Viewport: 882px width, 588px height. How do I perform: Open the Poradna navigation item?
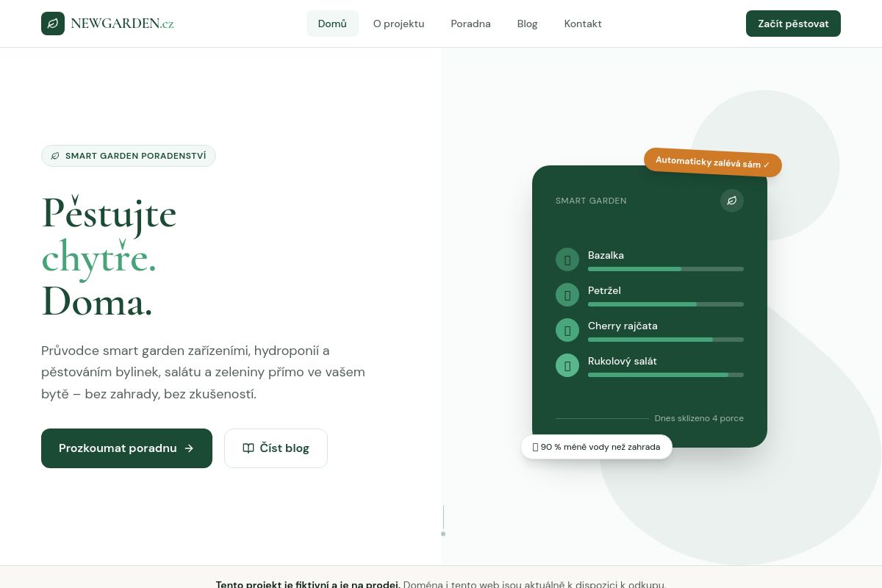click(470, 24)
